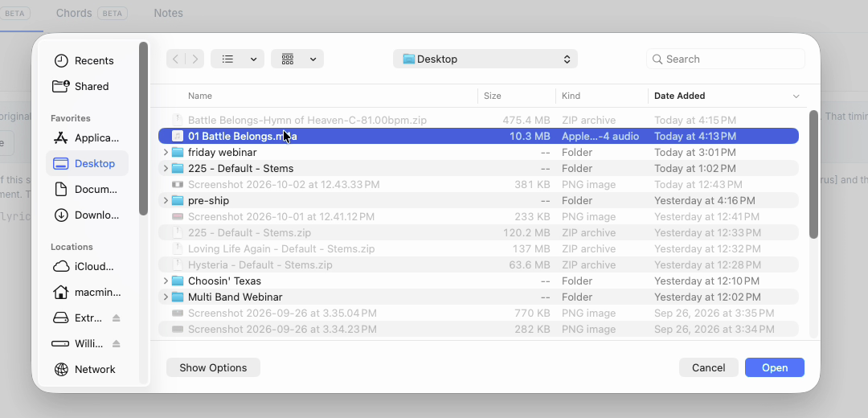The image size is (868, 418).
Task: Switch to the Notes tab behind dialog
Action: click(x=168, y=13)
